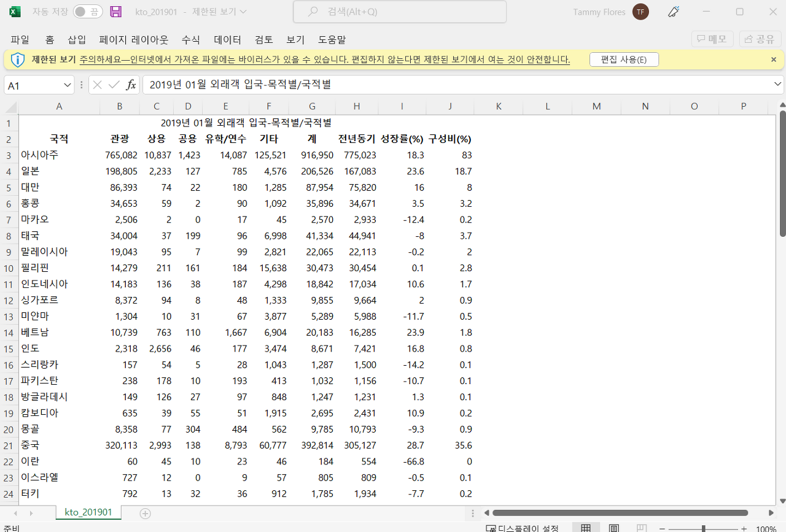Open the 수식 tab

pyautogui.click(x=190, y=39)
